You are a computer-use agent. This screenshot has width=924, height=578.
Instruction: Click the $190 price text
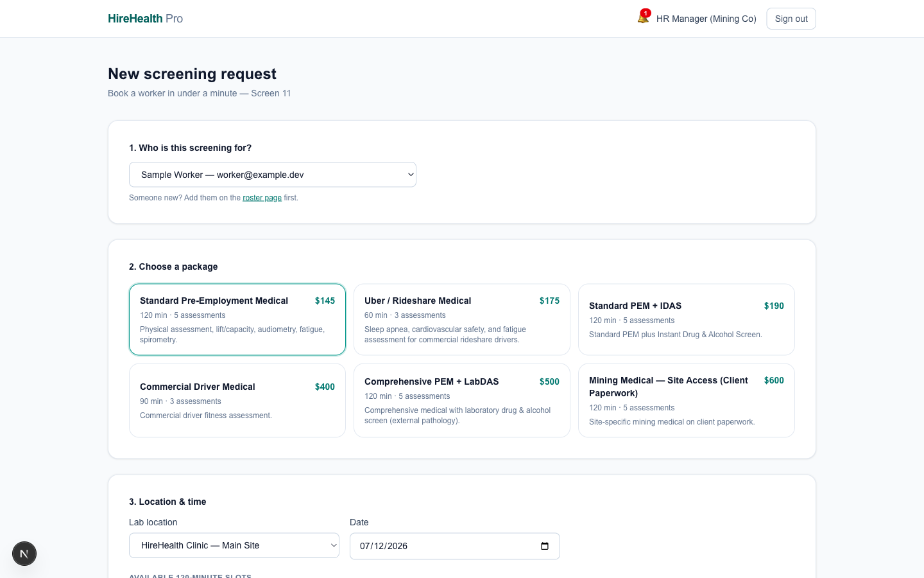coord(774,306)
